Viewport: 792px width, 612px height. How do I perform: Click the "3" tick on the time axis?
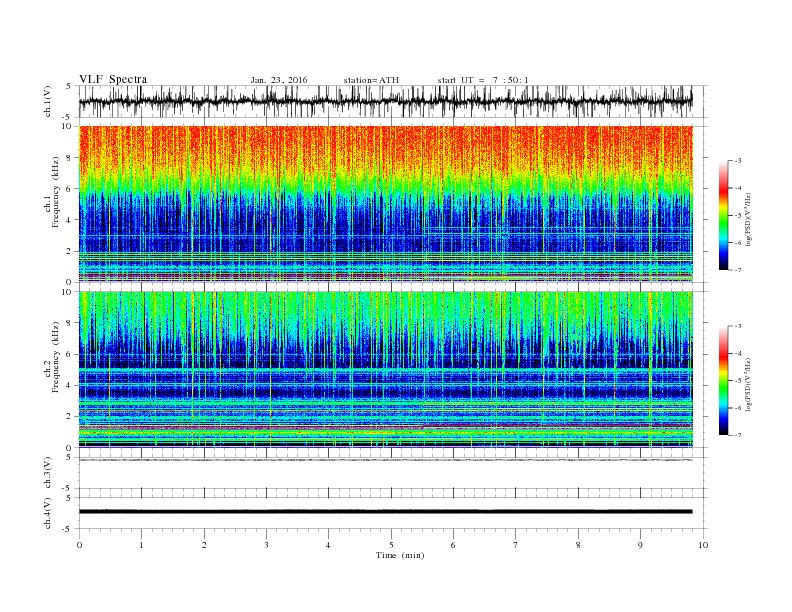pos(266,545)
